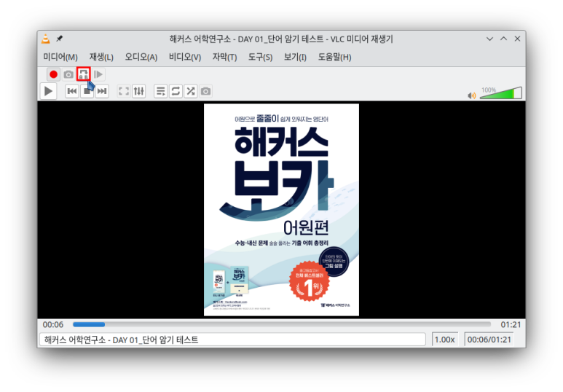563x392 pixels.
Task: Take a snapshot using the top toolbar camera icon
Action: point(68,74)
